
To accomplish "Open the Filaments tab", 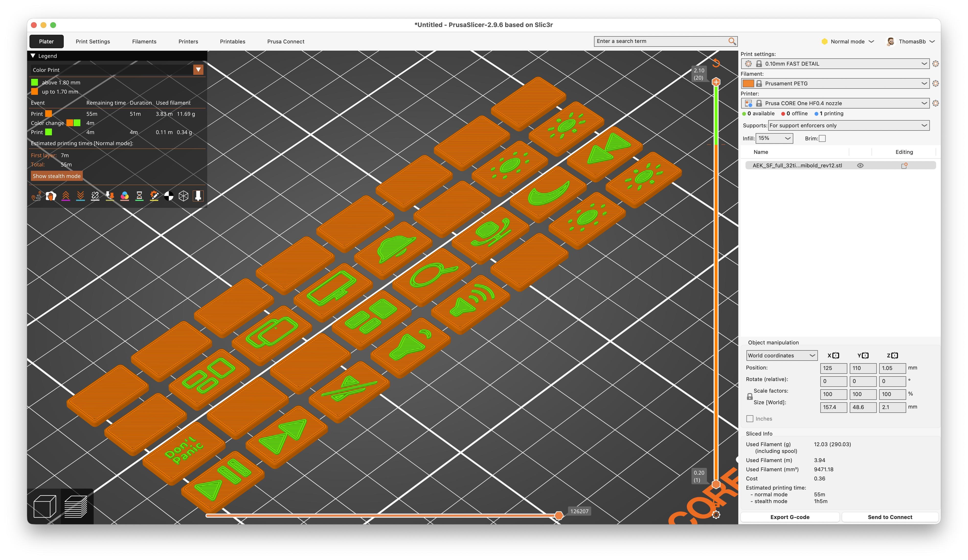I will [144, 41].
